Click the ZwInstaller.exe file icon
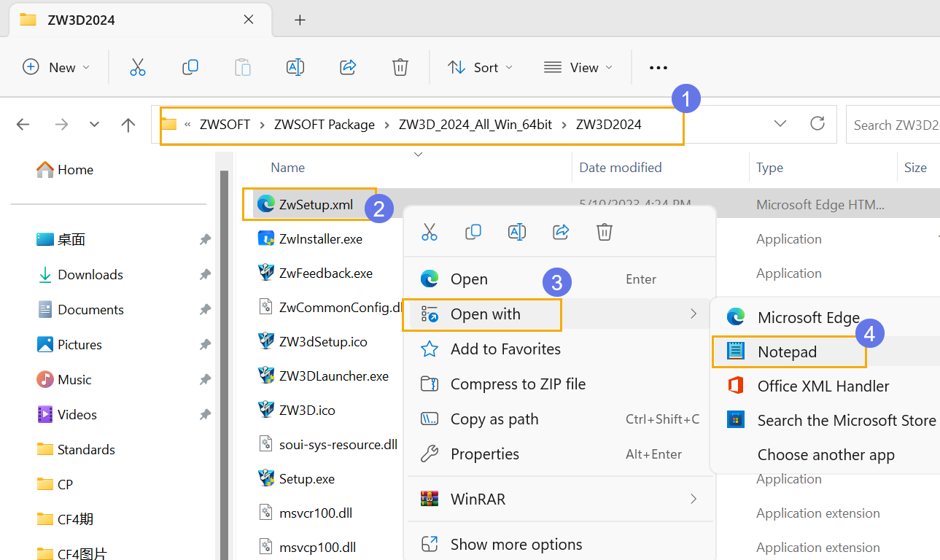The image size is (940, 560). [x=266, y=238]
